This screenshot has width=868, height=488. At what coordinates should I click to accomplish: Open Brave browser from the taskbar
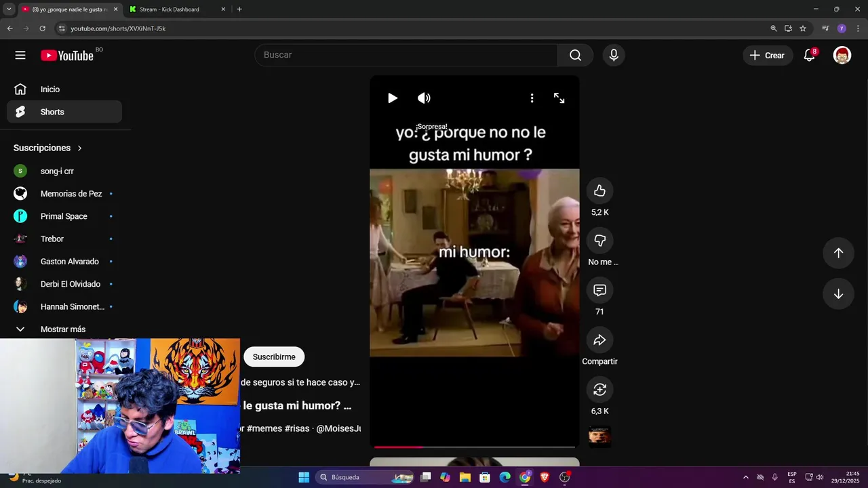545,477
